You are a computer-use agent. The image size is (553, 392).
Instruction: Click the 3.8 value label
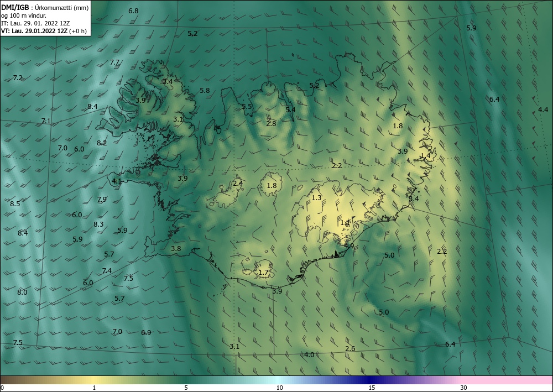coord(176,249)
